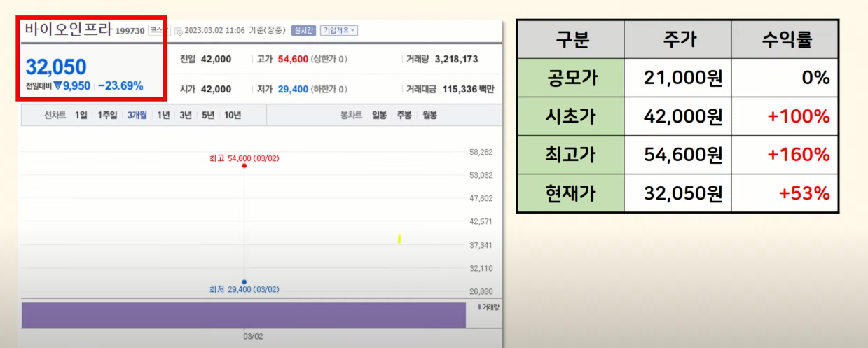This screenshot has width=868, height=348.
Task: Select the 3개월 line chart period
Action: coord(137,116)
